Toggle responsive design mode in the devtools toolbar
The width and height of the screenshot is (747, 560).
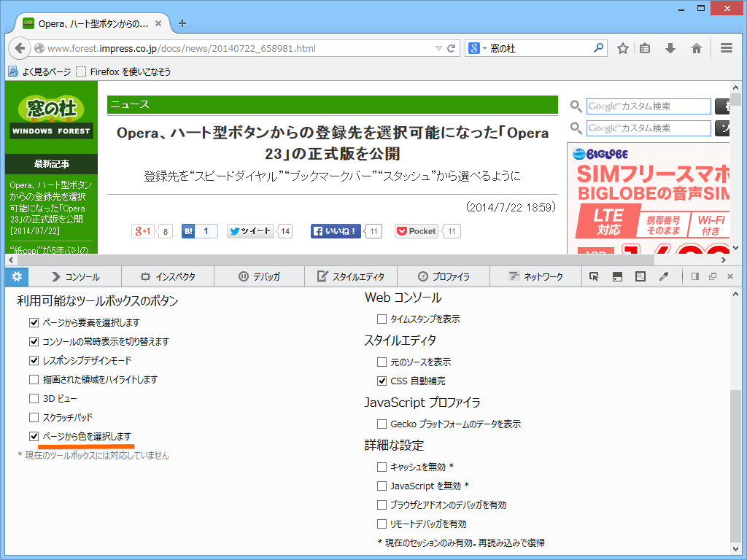coord(640,276)
